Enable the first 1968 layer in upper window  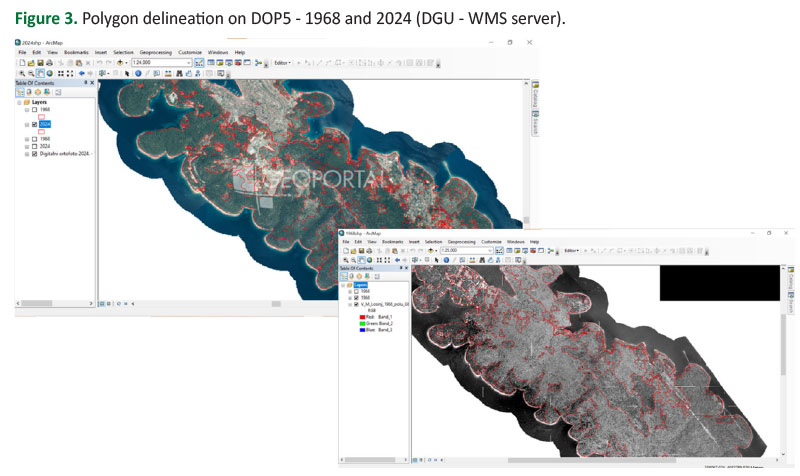[36, 109]
